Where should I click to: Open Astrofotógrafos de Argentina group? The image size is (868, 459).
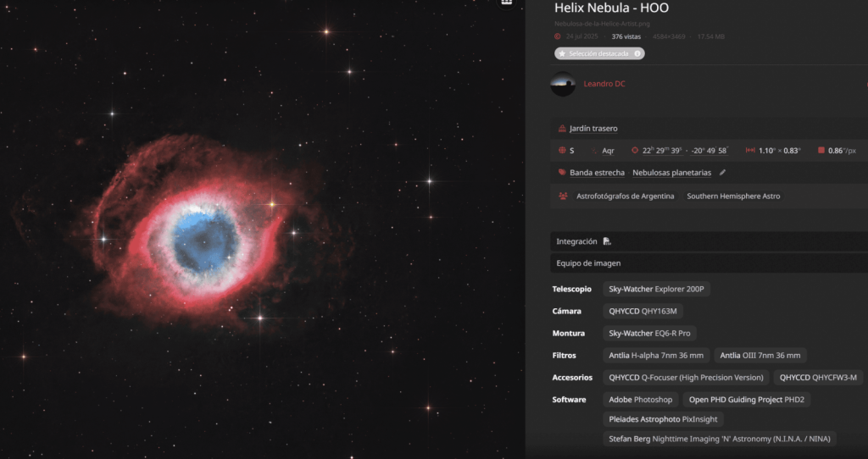click(625, 196)
